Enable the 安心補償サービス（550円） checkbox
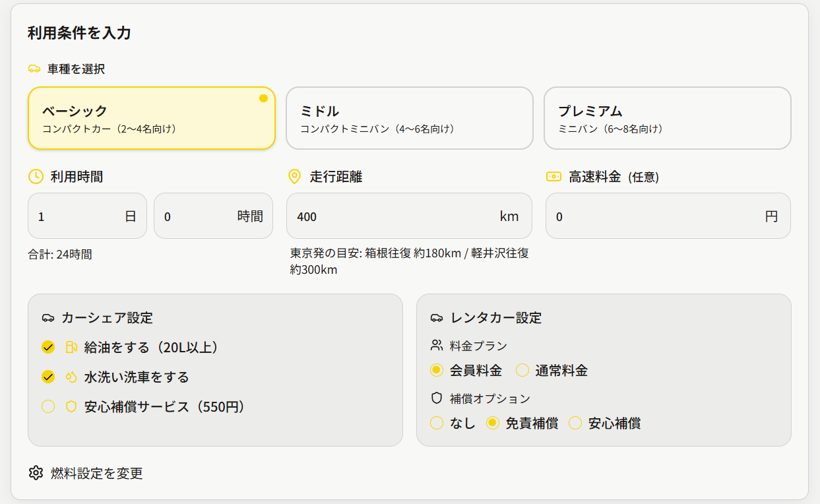 tap(47, 406)
